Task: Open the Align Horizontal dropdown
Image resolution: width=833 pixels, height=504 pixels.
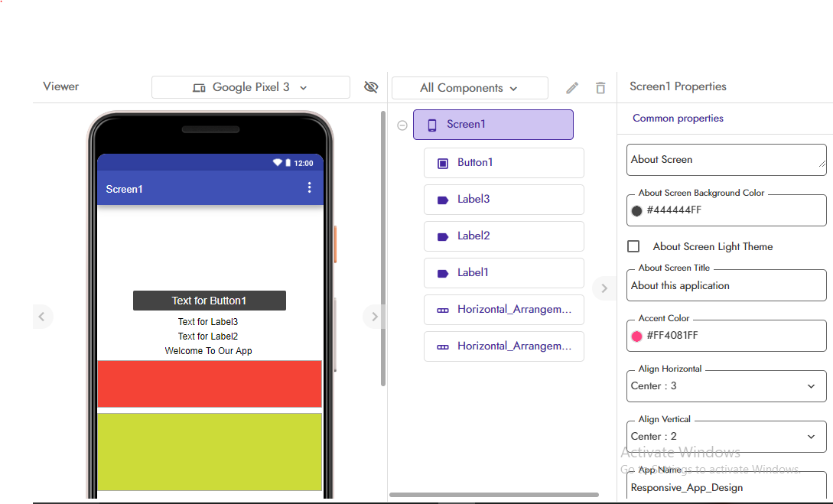Action: pyautogui.click(x=726, y=386)
